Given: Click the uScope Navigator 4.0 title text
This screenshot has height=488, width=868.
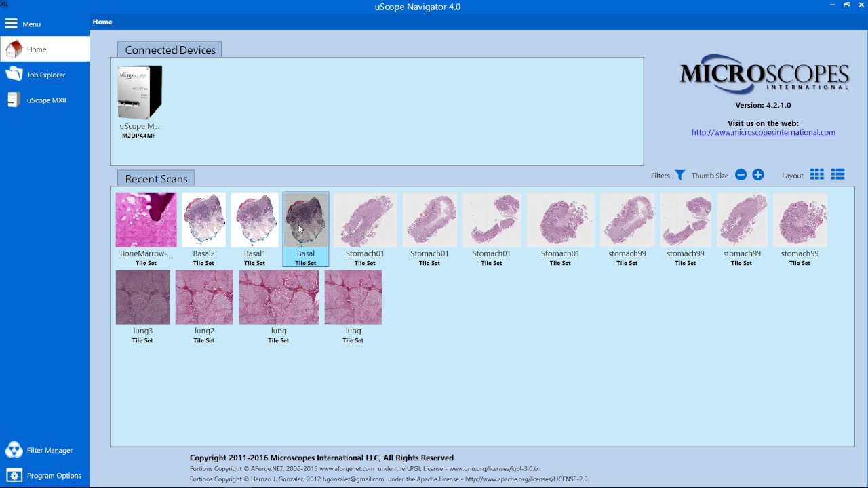Looking at the screenshot, I should click(418, 7).
